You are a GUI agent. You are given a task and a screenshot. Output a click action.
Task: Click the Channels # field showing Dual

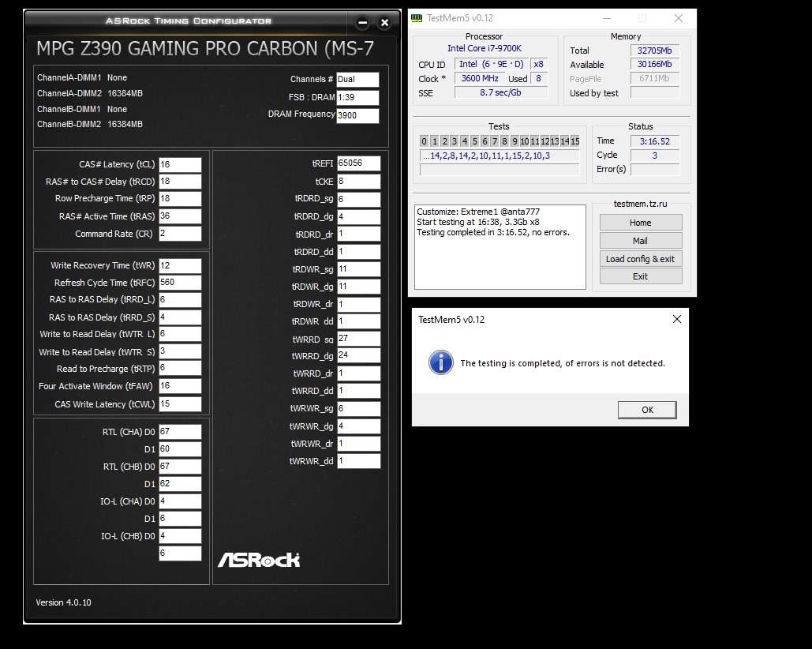[x=357, y=79]
